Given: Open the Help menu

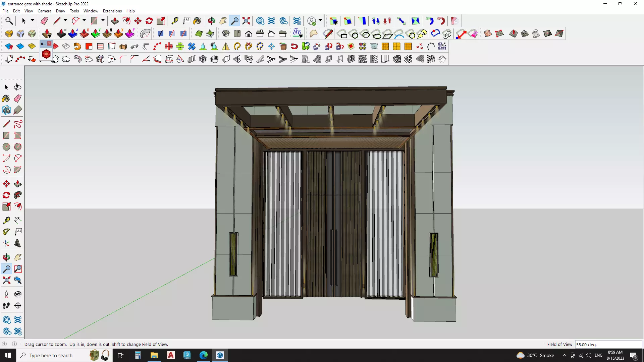Looking at the screenshot, I should (130, 11).
